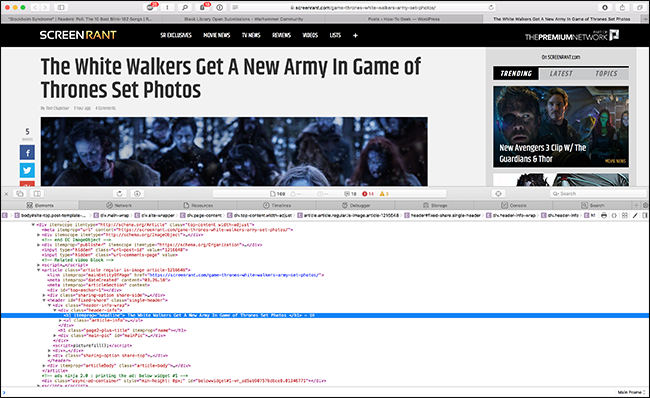Click the search magnifier extension icon
650x398 pixels.
pyautogui.click(x=185, y=7)
